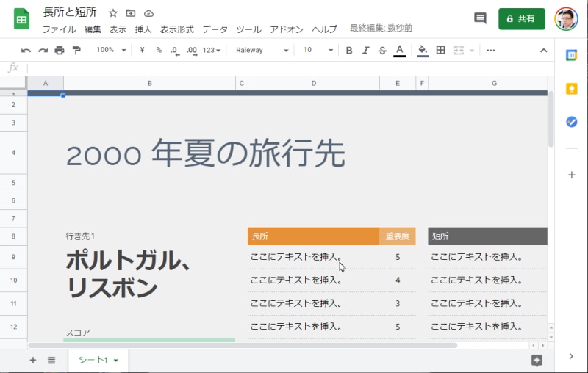Get add-ons with the side panel plus
Viewport: 588px width, 373px height.
[571, 175]
